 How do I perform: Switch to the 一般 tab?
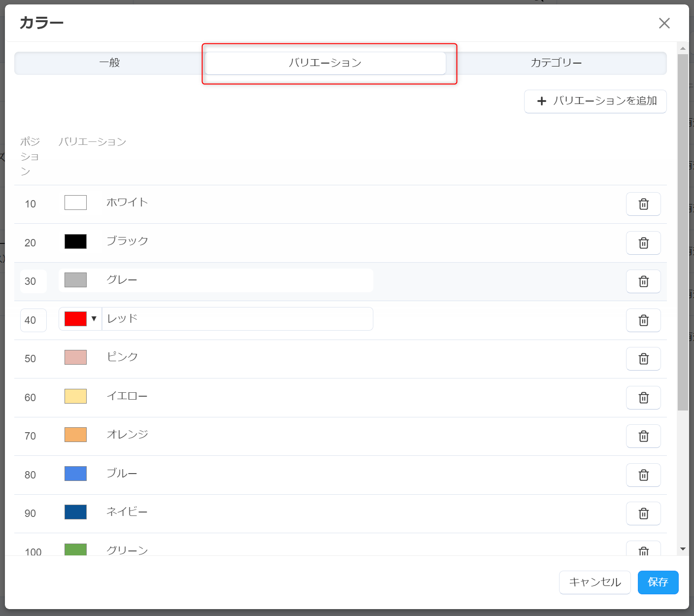point(109,63)
